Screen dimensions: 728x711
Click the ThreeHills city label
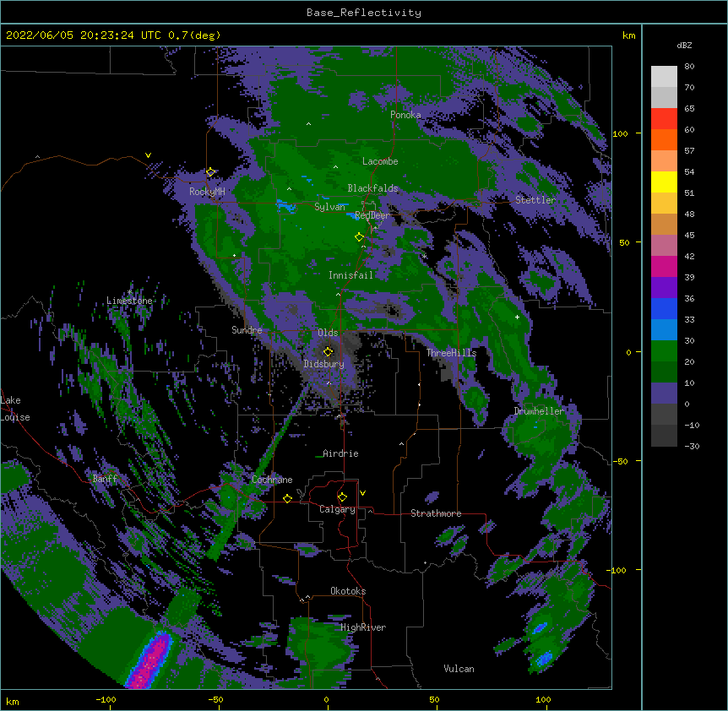451,353
